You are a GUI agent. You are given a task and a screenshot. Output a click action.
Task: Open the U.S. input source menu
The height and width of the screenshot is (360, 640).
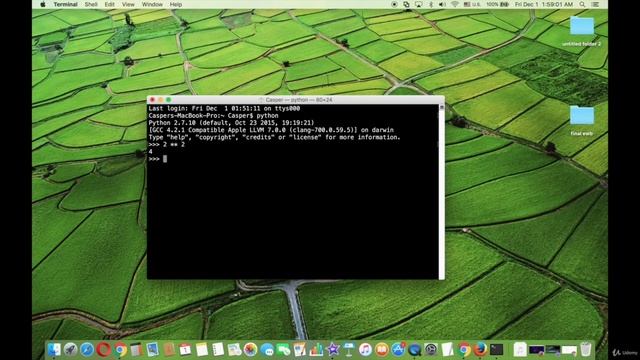click(x=472, y=4)
